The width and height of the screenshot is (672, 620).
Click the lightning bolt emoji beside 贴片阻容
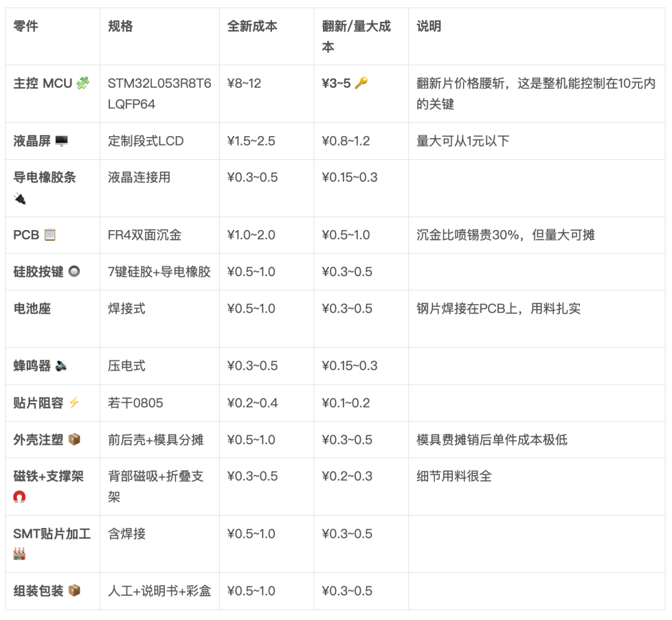(74, 403)
